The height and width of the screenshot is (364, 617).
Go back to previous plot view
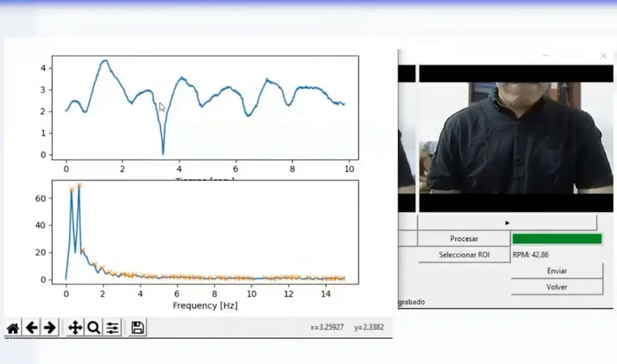pos(31,328)
